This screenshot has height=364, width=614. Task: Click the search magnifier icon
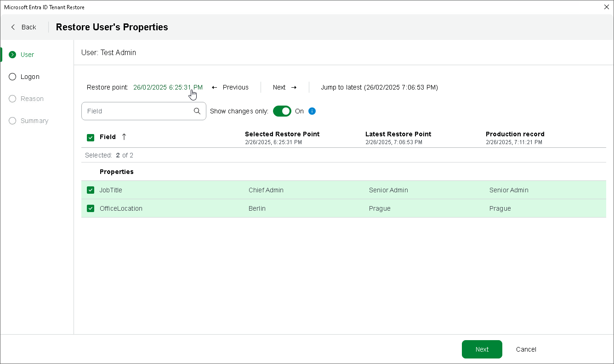[x=197, y=111]
